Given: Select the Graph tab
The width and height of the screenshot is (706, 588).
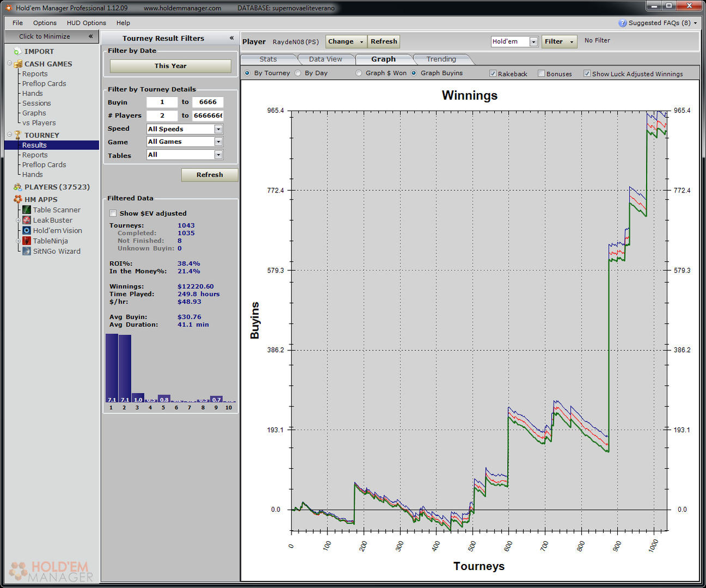Looking at the screenshot, I should [x=384, y=59].
